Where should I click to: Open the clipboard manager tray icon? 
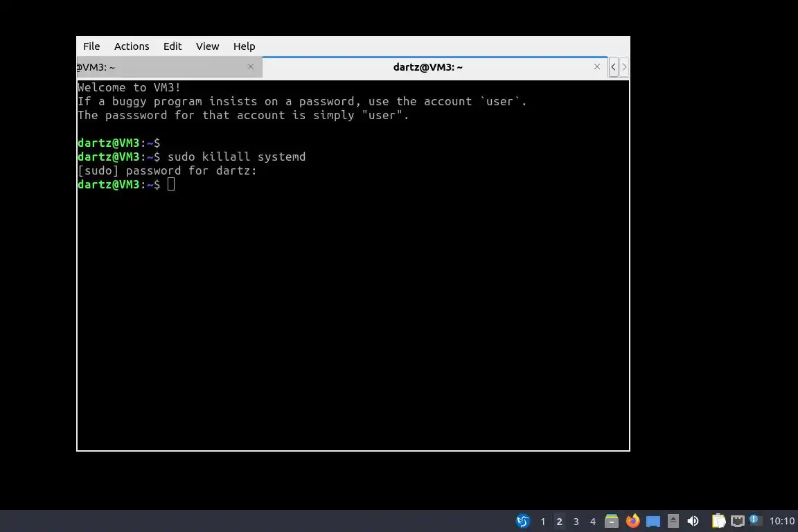pyautogui.click(x=718, y=521)
